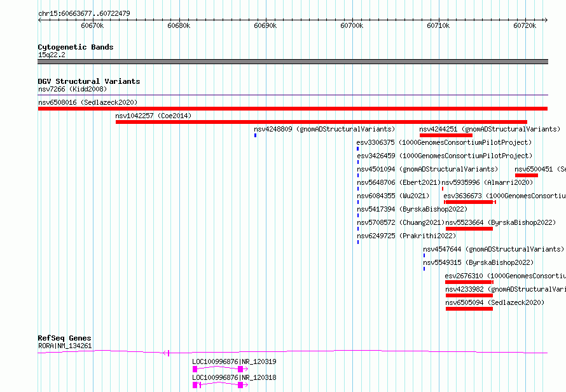The width and height of the screenshot is (566, 392).
Task: Click last exon box of NR_120318
Action: 240,385
